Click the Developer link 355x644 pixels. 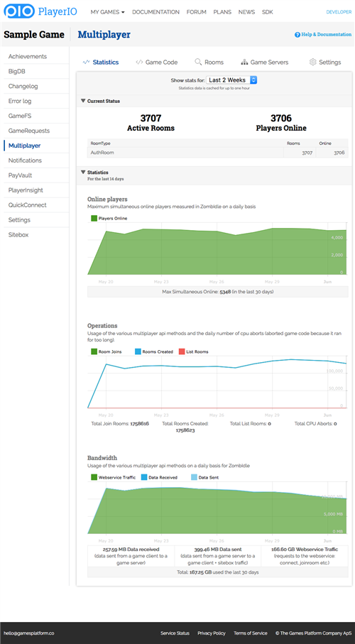click(339, 12)
